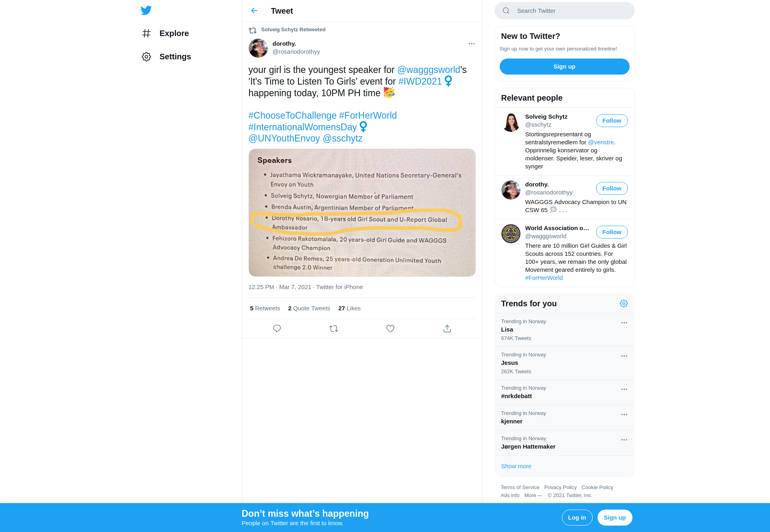Viewport: 770px width, 532px height.
Task: Follow dorothy. in Relevant people
Action: click(x=612, y=188)
